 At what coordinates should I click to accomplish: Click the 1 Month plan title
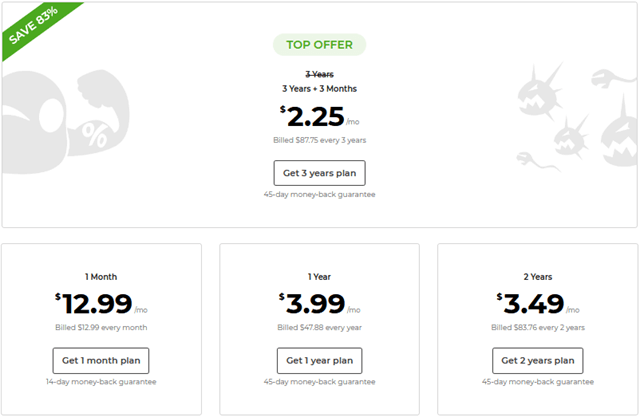[101, 276]
